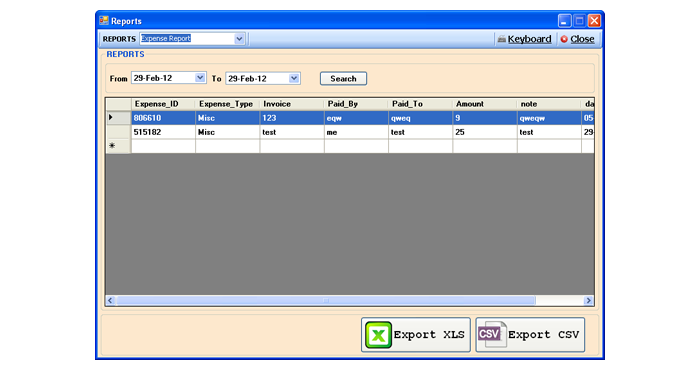Image resolution: width=700 pixels, height=371 pixels.
Task: Click the CSV file icon on Export CSV
Action: point(492,334)
